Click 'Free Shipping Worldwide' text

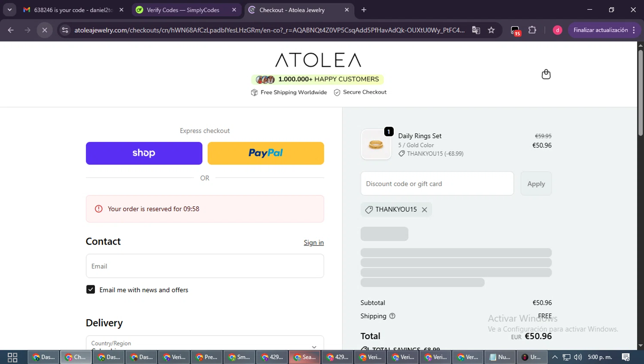pyautogui.click(x=294, y=92)
